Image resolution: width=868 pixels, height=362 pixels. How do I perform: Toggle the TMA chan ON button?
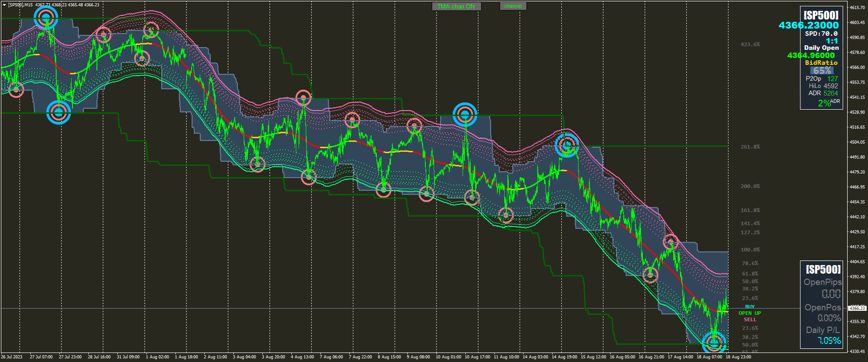(456, 6)
